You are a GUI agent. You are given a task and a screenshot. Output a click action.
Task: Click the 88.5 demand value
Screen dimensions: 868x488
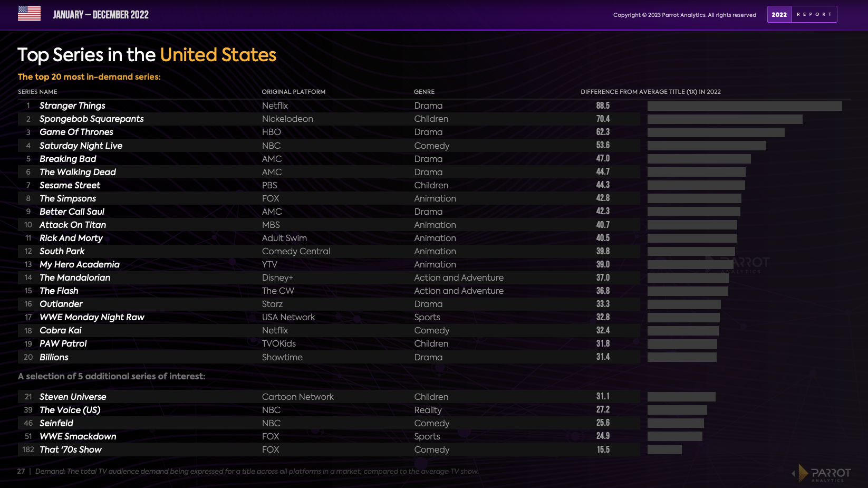[603, 106]
